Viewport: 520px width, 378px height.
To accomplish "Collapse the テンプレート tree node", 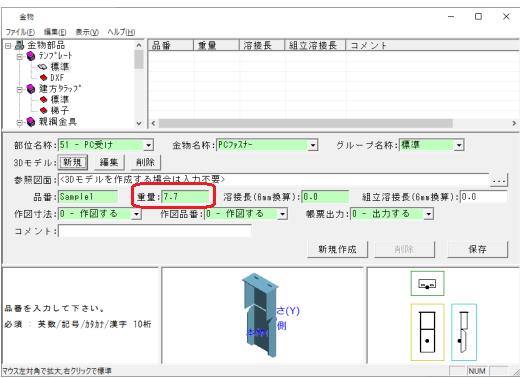I will [20, 56].
